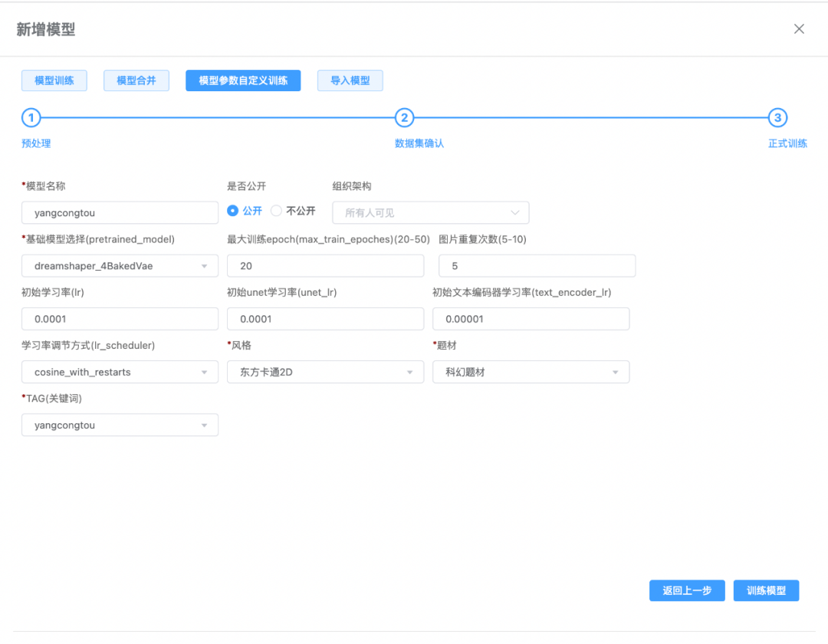The height and width of the screenshot is (644, 828).
Task: Click the 预处理 step label
Action: pos(37,143)
